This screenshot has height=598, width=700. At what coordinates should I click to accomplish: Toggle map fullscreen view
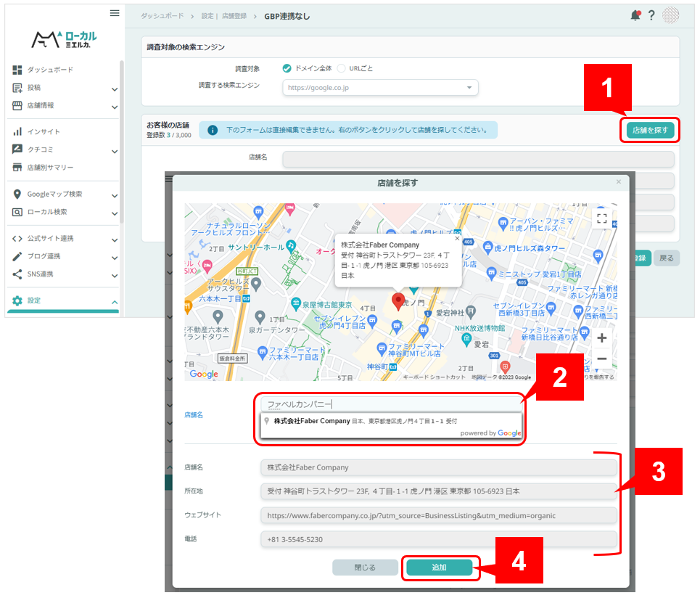(x=601, y=218)
